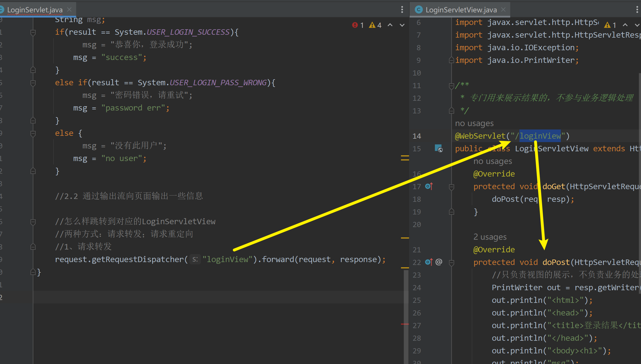Click the override gutter icon beside doGet

(x=429, y=187)
